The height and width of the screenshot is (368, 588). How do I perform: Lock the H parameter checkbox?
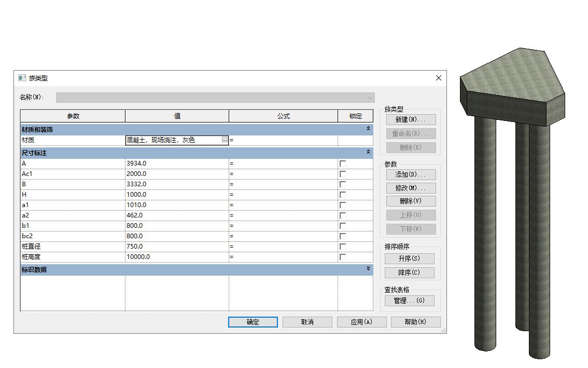[x=342, y=195]
